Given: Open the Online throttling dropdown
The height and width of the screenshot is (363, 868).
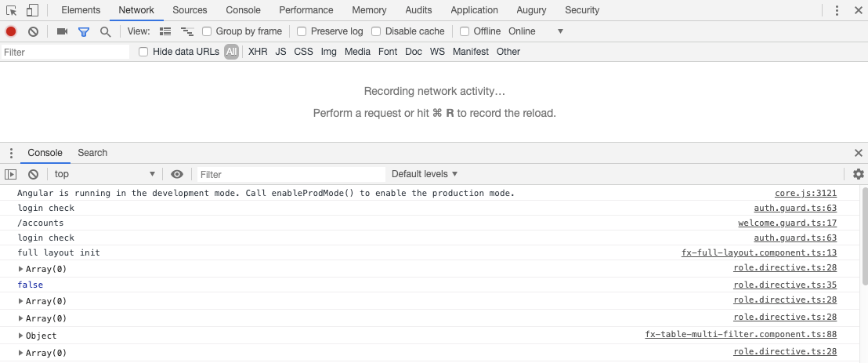Looking at the screenshot, I should coord(535,31).
